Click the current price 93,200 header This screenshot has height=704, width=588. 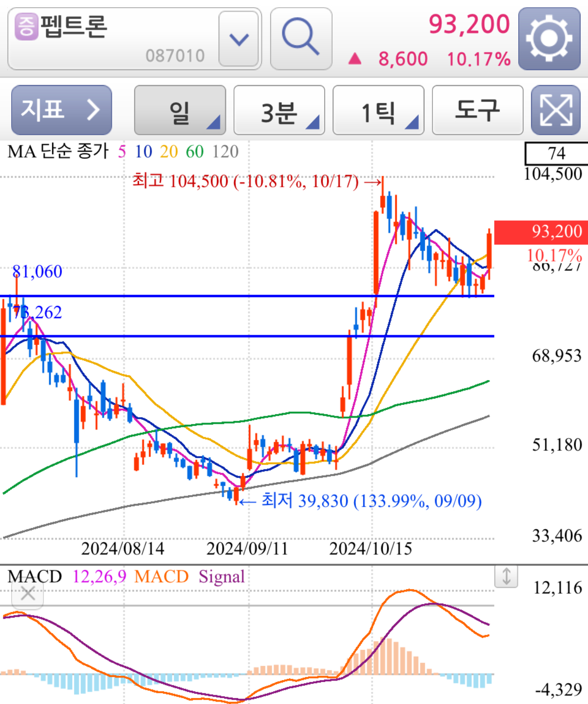(469, 24)
